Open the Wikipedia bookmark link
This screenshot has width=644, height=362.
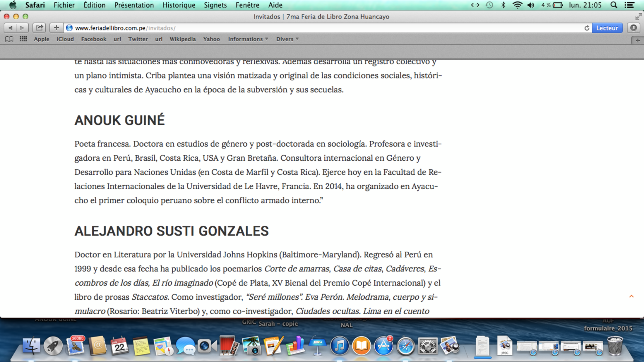point(182,39)
